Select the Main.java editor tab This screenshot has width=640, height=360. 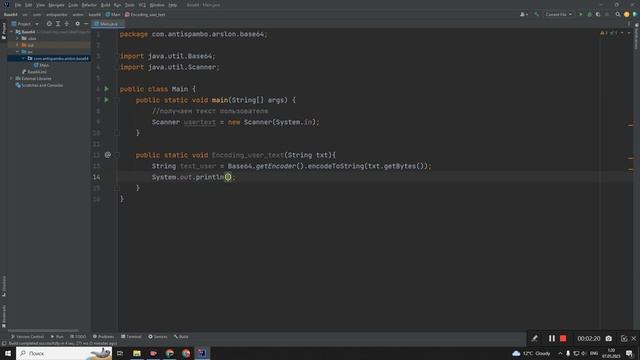108,24
